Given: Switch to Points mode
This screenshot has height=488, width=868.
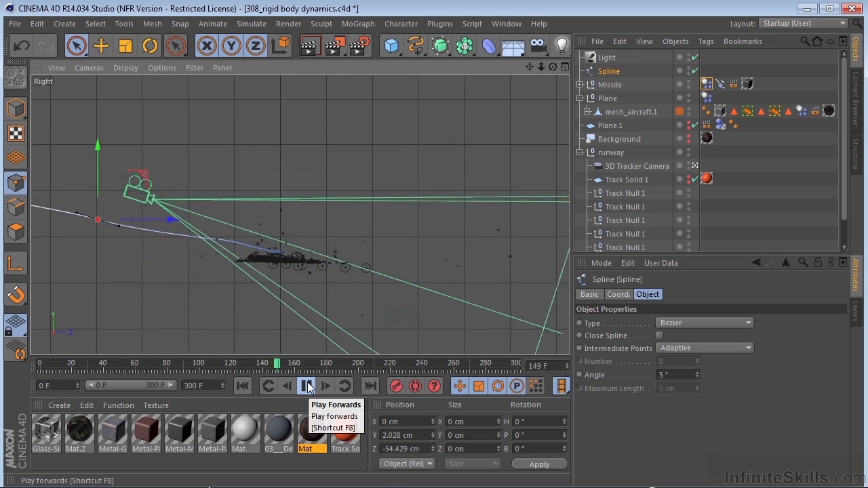Looking at the screenshot, I should tap(16, 183).
